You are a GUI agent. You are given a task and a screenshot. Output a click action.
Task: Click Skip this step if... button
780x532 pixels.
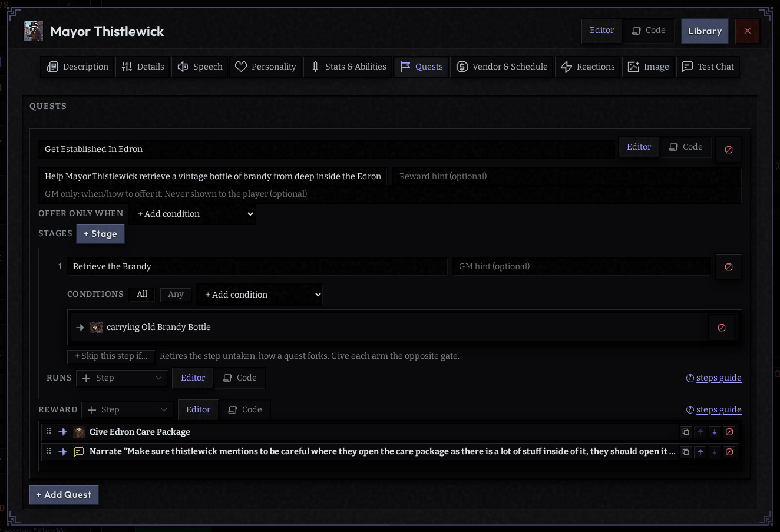pos(111,356)
